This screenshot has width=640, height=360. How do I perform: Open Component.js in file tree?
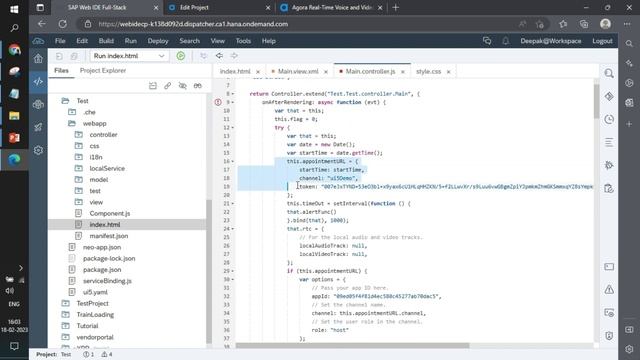coord(110,213)
